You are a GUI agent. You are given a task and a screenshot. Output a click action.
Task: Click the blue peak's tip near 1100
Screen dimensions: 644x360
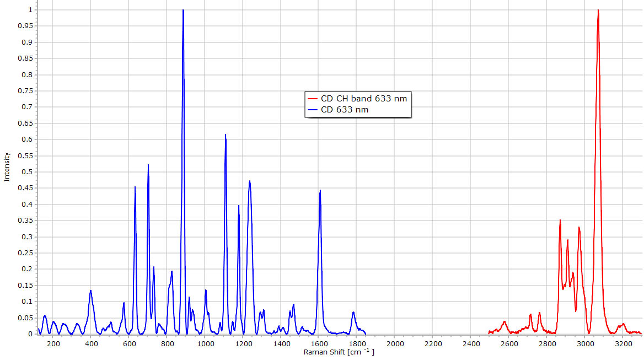pyautogui.click(x=226, y=135)
